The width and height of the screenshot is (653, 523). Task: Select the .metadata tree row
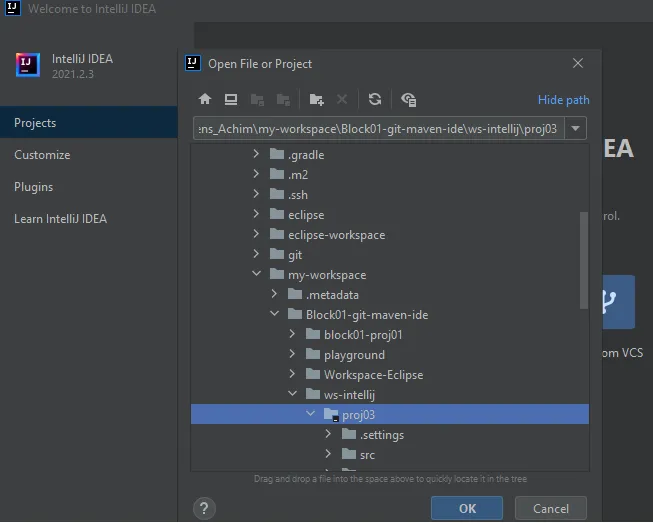(x=390, y=294)
